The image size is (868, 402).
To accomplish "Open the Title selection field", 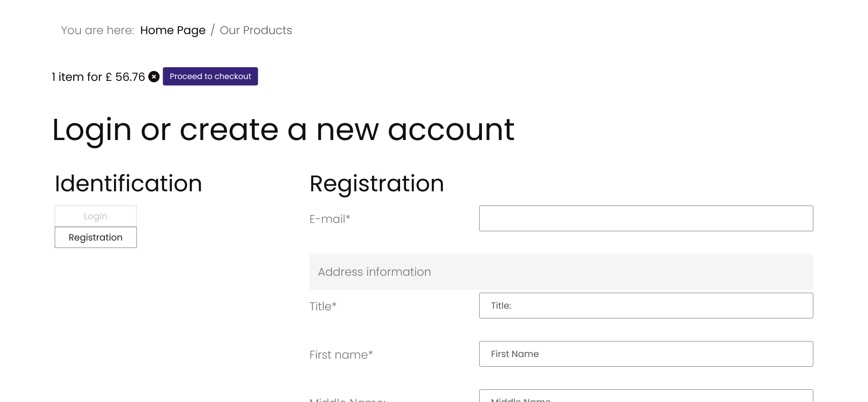I will (x=646, y=306).
